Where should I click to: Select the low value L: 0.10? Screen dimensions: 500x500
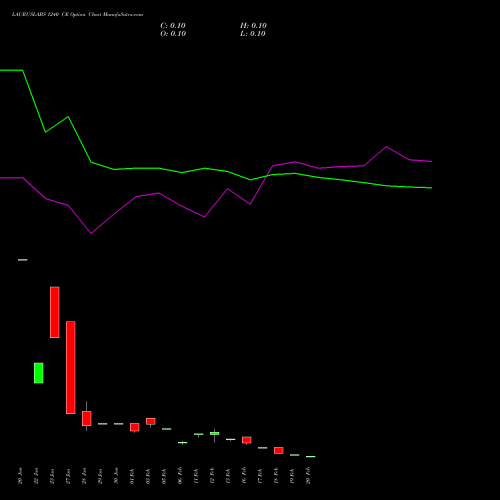pyautogui.click(x=253, y=34)
